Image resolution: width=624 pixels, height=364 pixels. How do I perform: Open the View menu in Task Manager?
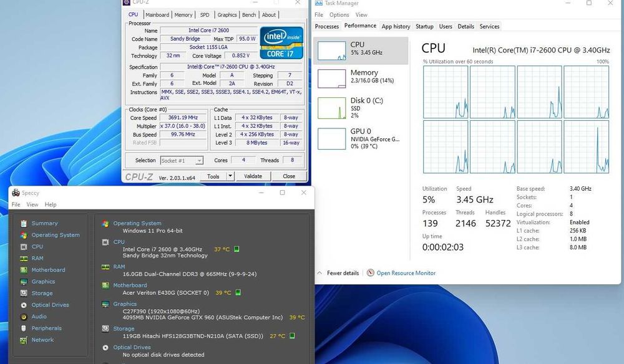(x=361, y=15)
